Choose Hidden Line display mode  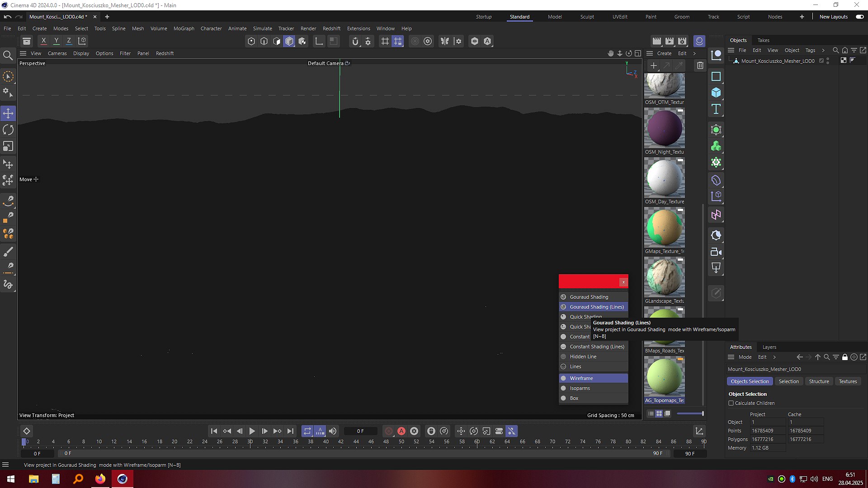[x=593, y=357]
